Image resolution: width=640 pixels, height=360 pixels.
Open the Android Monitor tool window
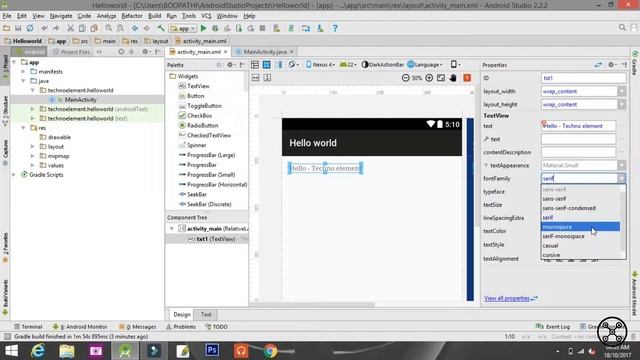click(x=80, y=327)
